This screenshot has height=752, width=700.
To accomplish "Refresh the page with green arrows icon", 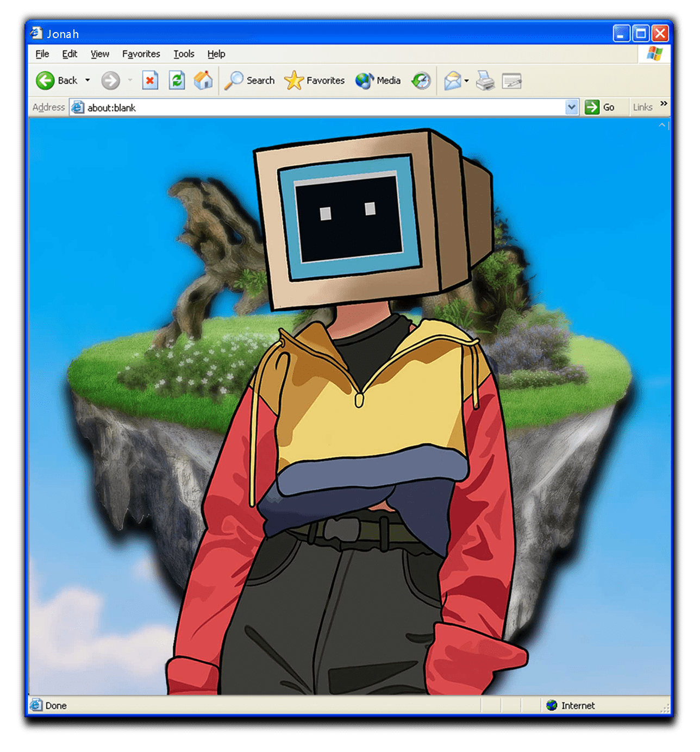I will point(177,80).
